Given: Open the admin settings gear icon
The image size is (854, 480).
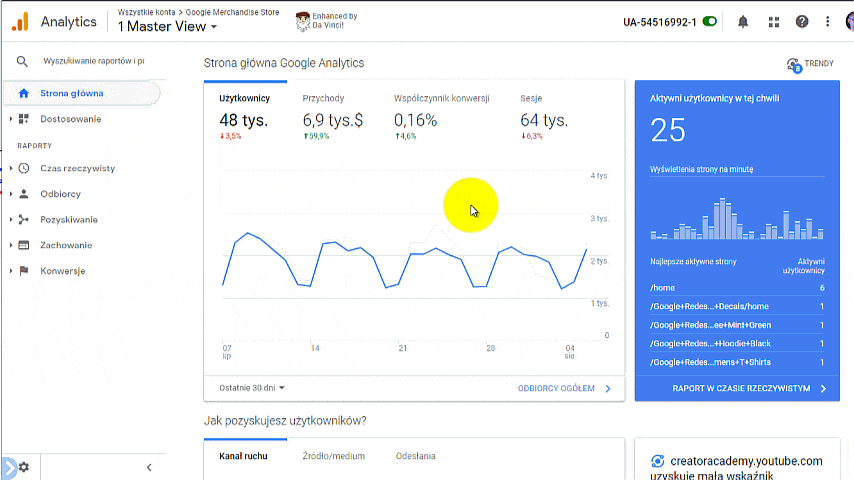Looking at the screenshot, I should (x=23, y=467).
